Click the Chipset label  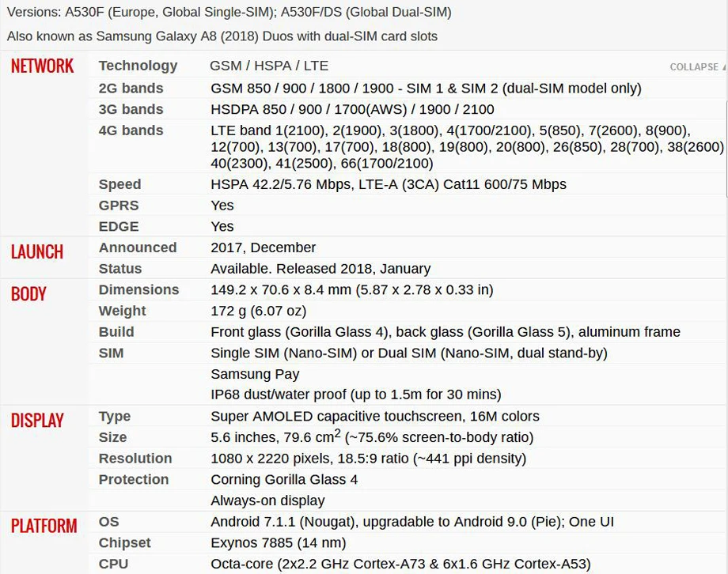124,543
